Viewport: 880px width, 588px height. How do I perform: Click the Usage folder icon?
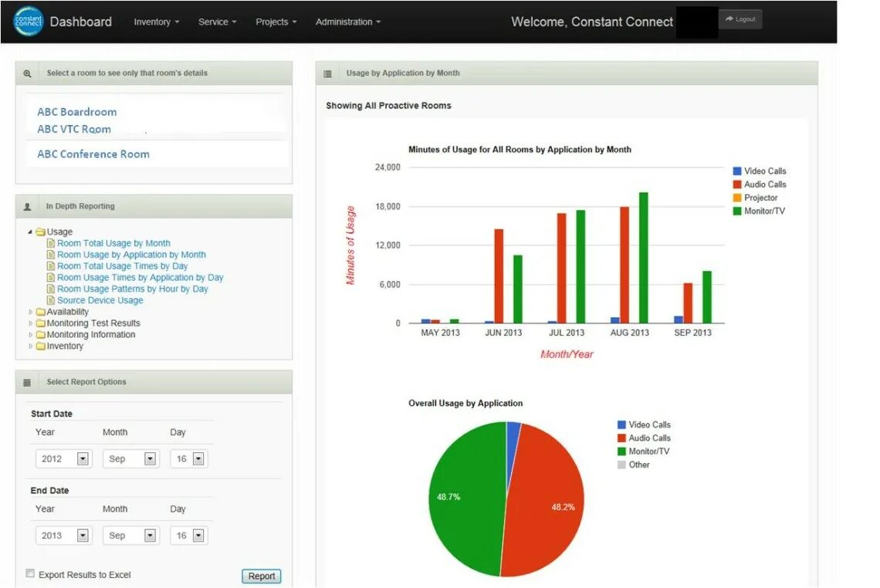click(40, 231)
